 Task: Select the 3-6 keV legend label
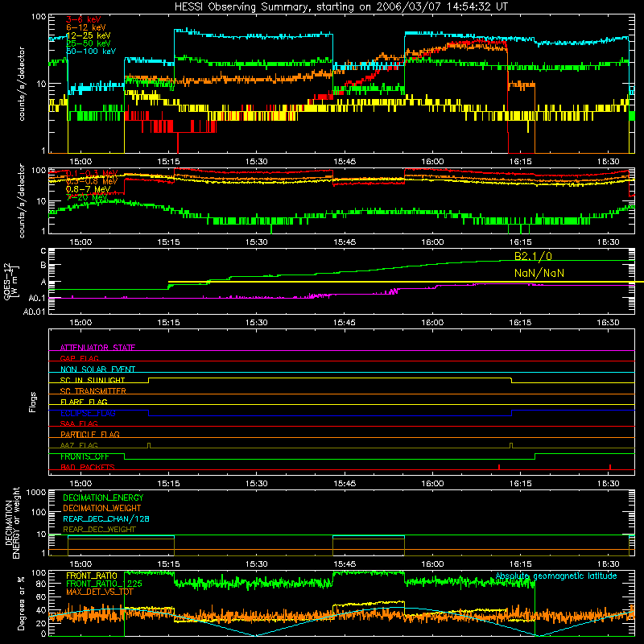click(83, 19)
